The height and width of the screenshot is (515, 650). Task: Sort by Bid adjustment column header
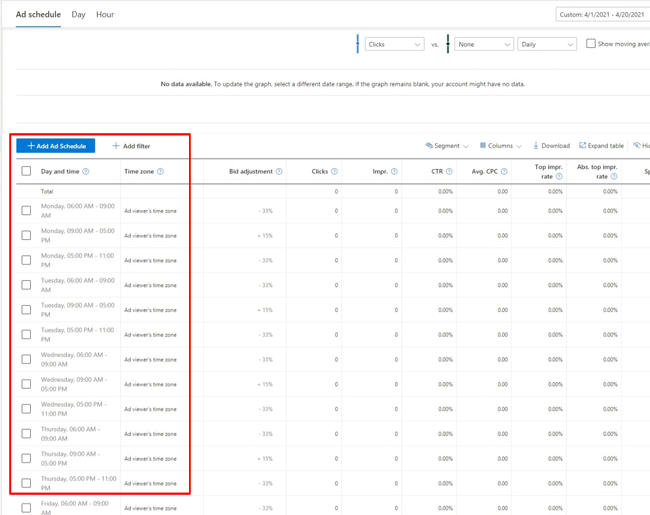point(251,171)
